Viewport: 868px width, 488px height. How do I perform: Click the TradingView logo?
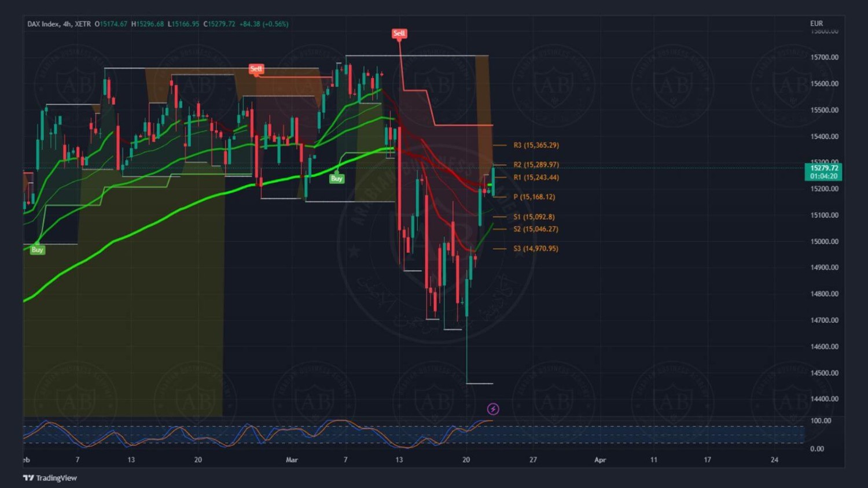(50, 478)
